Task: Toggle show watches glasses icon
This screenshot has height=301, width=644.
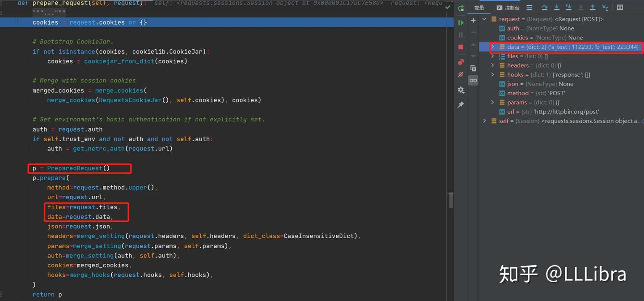Action: pos(473,80)
